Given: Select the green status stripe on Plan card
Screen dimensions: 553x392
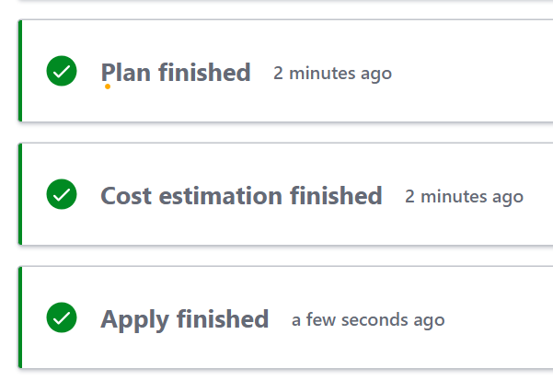Looking at the screenshot, I should pyautogui.click(x=20, y=71).
